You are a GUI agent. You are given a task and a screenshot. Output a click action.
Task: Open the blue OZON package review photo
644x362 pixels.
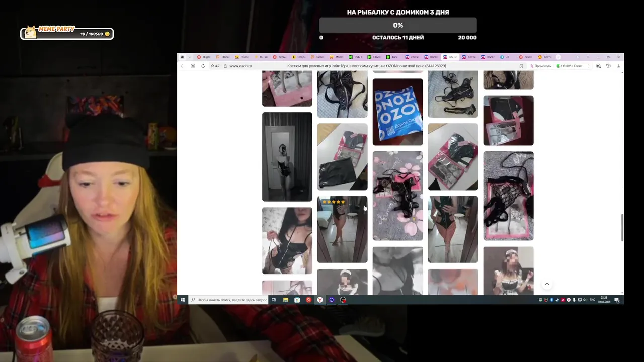[397, 112]
